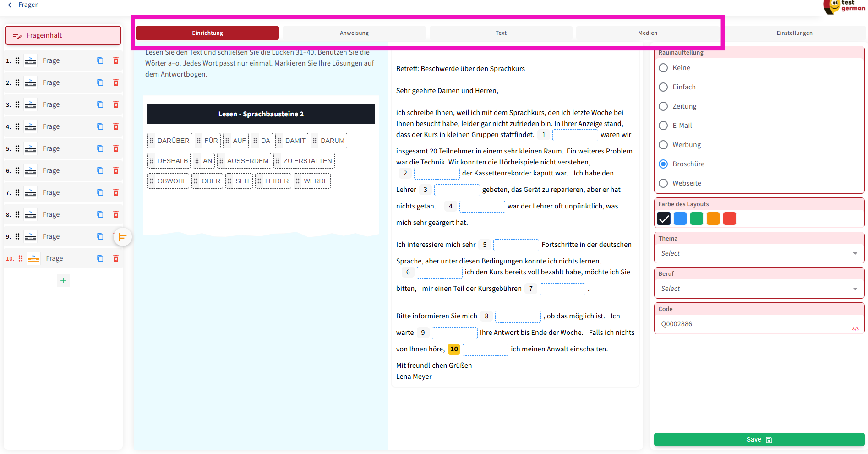Click drag handle of question 5

(x=17, y=148)
